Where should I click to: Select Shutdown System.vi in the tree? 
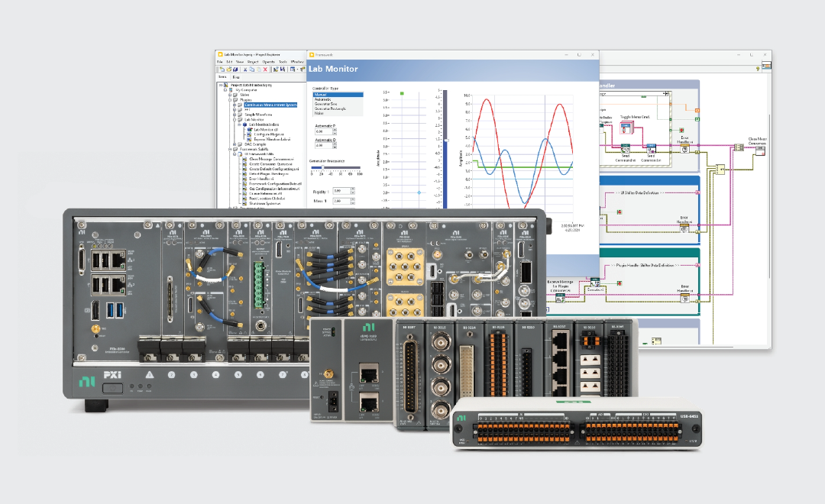click(264, 204)
